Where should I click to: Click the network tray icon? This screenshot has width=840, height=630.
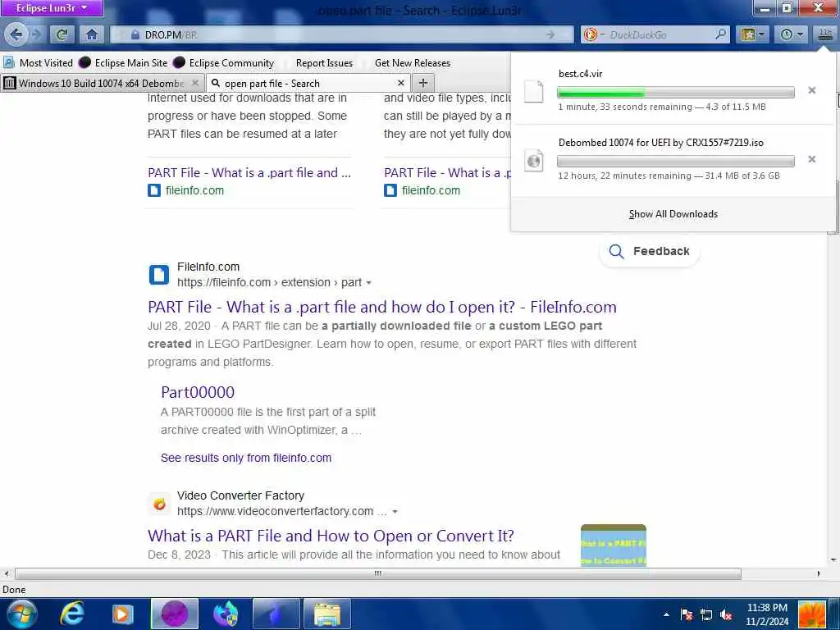point(706,614)
